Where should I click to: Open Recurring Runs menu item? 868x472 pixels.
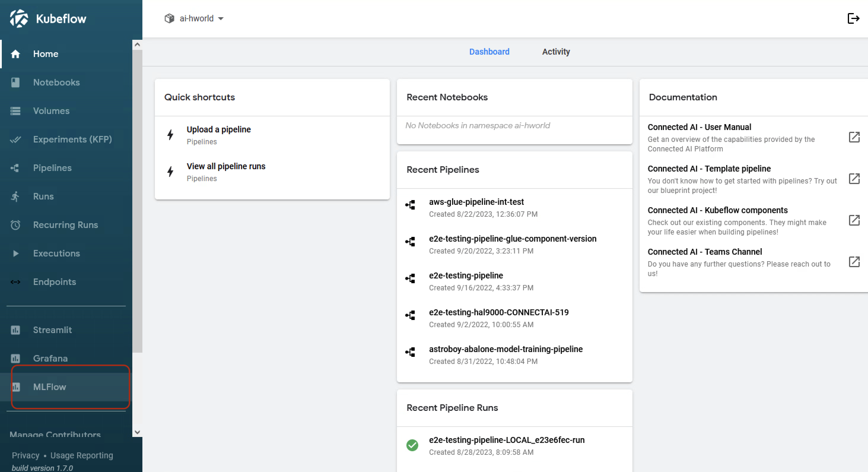pyautogui.click(x=67, y=225)
